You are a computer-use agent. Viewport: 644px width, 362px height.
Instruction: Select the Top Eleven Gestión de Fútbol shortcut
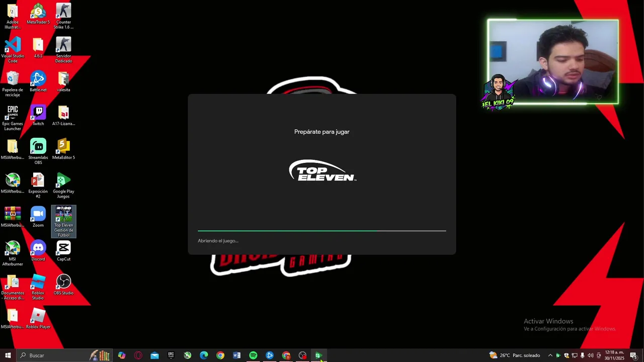63,221
